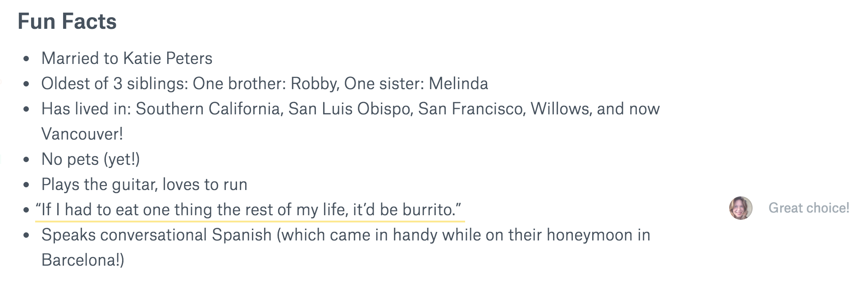Viewport: 868px width, 308px height.
Task: Open the 'Great choice!' comment
Action: [809, 208]
